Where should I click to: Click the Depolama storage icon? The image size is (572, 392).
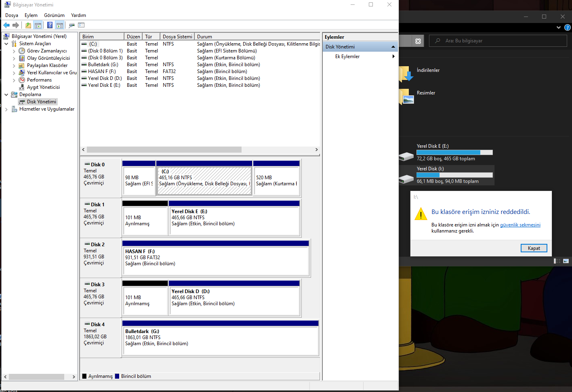click(x=14, y=94)
